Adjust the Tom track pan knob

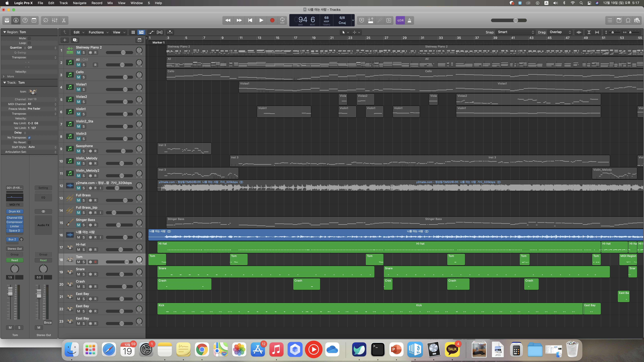pos(139,260)
